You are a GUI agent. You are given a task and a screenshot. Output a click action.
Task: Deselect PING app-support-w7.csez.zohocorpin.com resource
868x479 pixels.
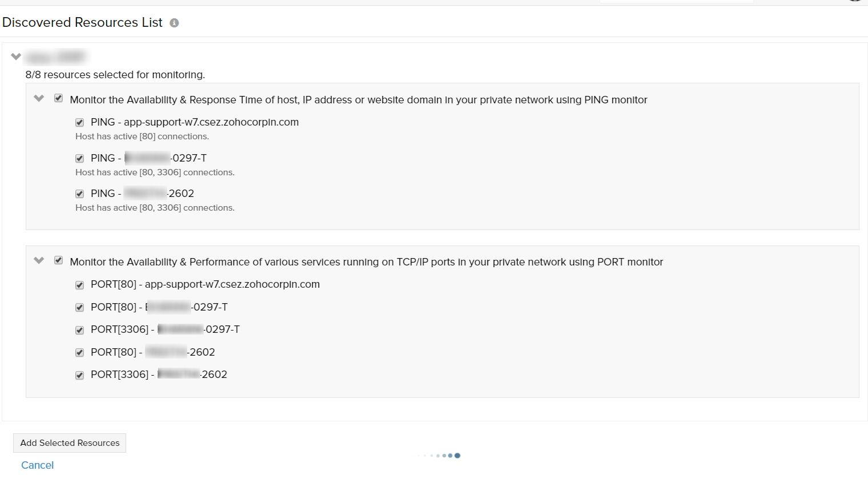[80, 123]
